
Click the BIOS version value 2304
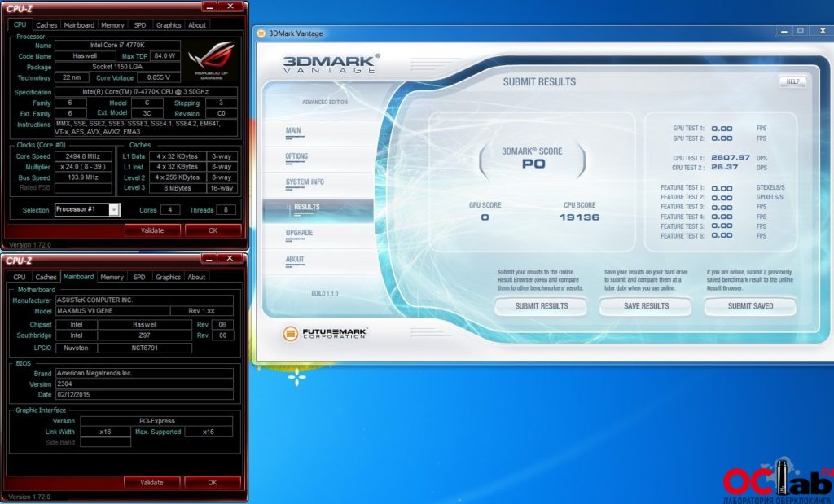coord(144,383)
